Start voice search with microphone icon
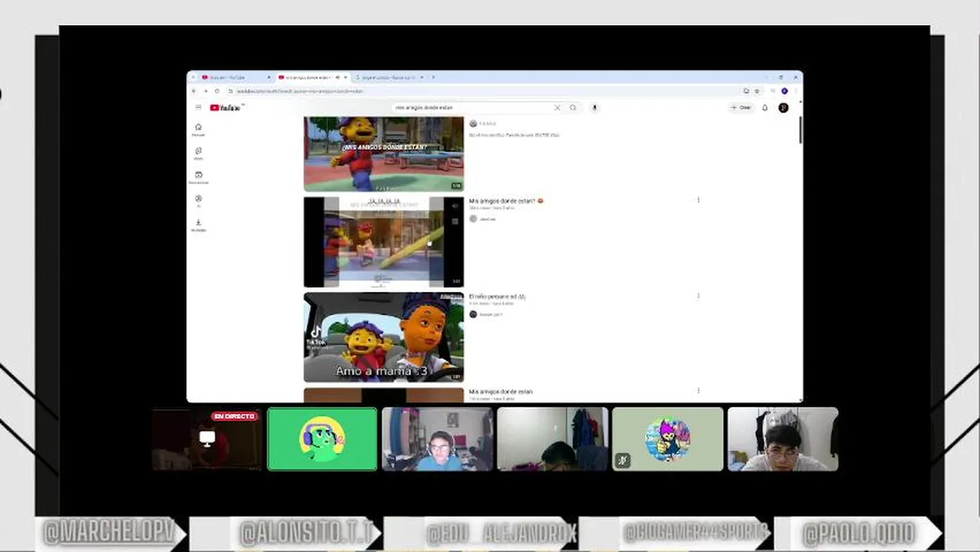 coord(594,108)
